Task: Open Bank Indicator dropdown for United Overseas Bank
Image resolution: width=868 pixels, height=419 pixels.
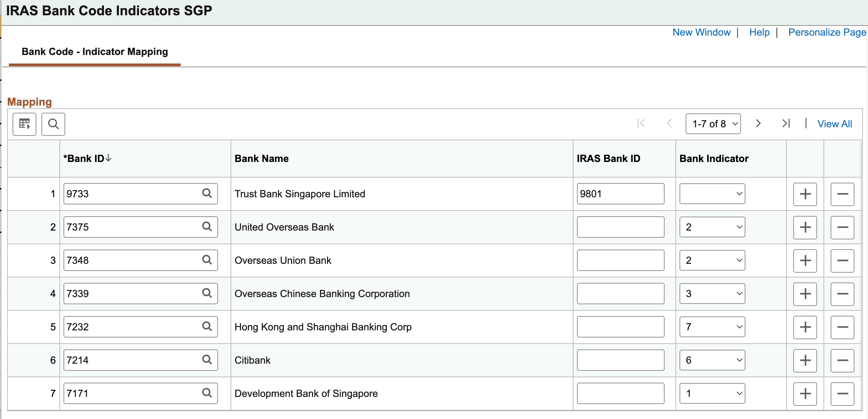Action: pyautogui.click(x=712, y=227)
